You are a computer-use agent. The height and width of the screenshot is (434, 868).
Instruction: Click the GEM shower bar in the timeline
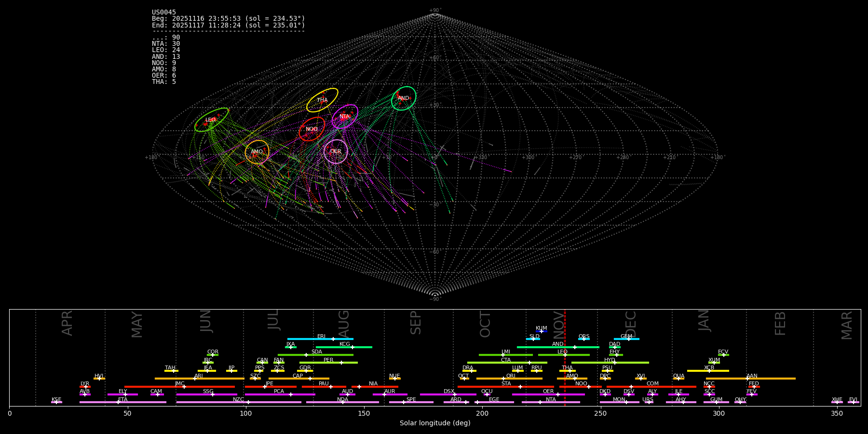[626, 339]
